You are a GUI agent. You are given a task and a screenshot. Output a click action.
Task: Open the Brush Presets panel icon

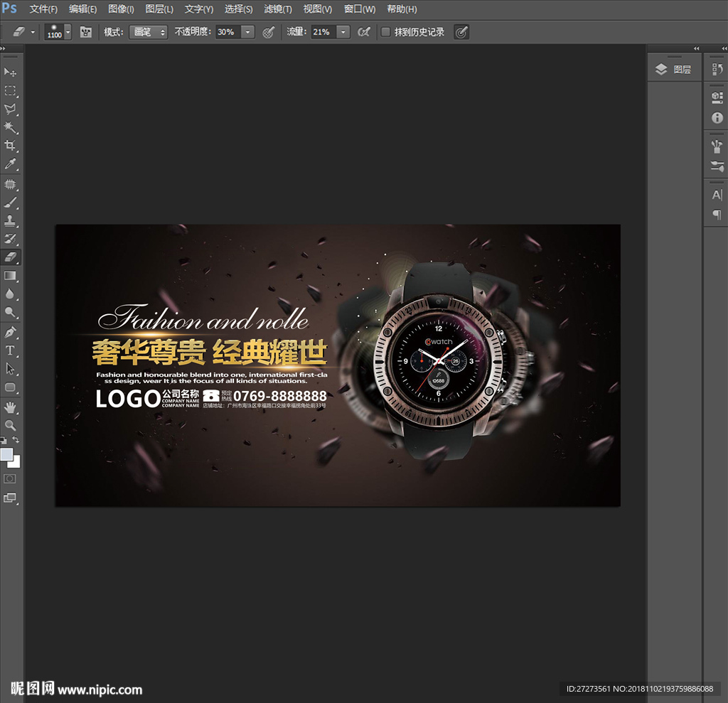(717, 146)
